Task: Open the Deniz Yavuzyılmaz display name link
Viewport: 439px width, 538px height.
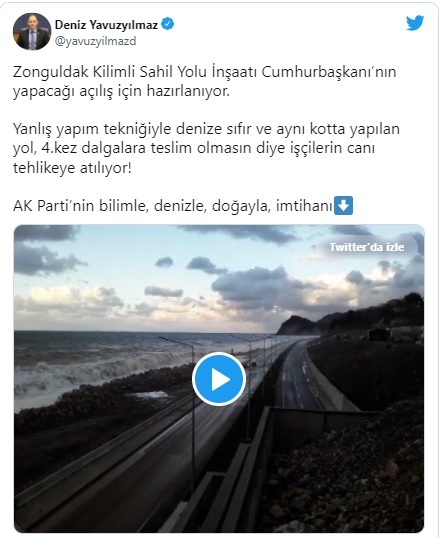Action: pos(106,25)
